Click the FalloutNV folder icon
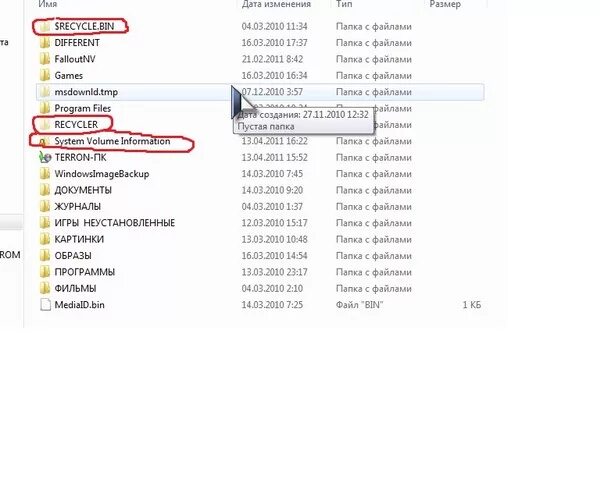The width and height of the screenshot is (600, 479). click(x=45, y=59)
